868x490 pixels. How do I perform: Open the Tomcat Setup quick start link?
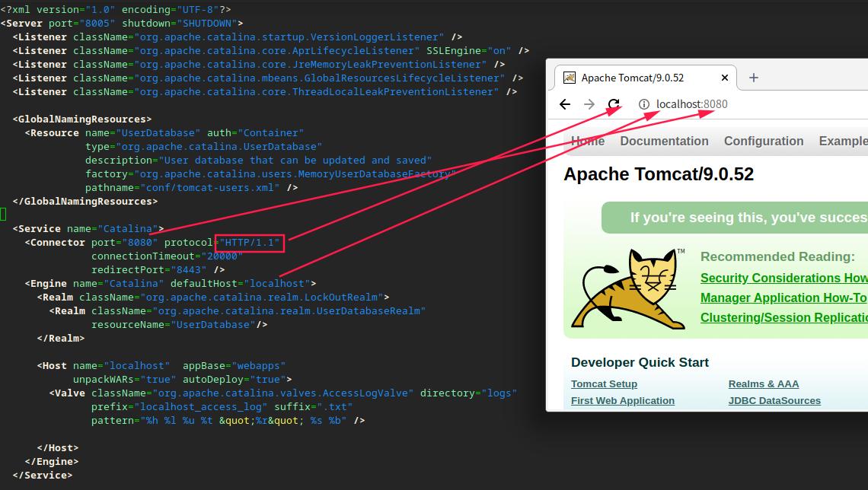point(604,383)
